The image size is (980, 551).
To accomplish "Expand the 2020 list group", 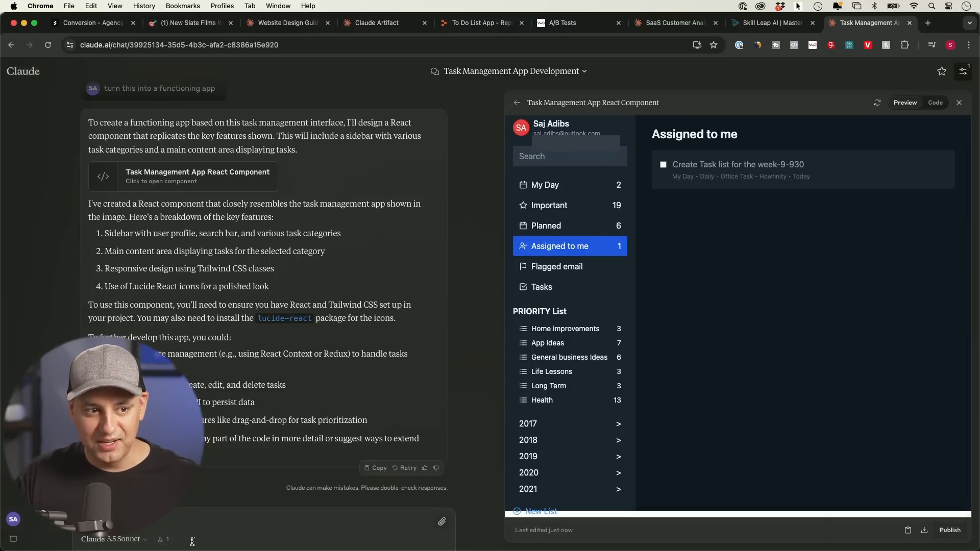I will [570, 472].
